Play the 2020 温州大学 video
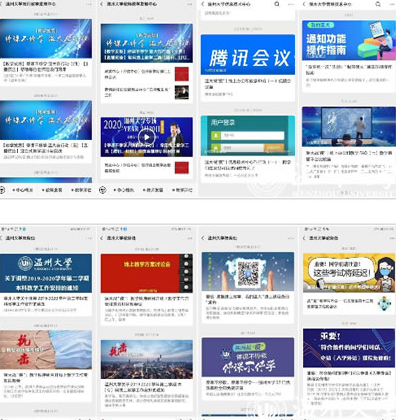 pos(147,137)
